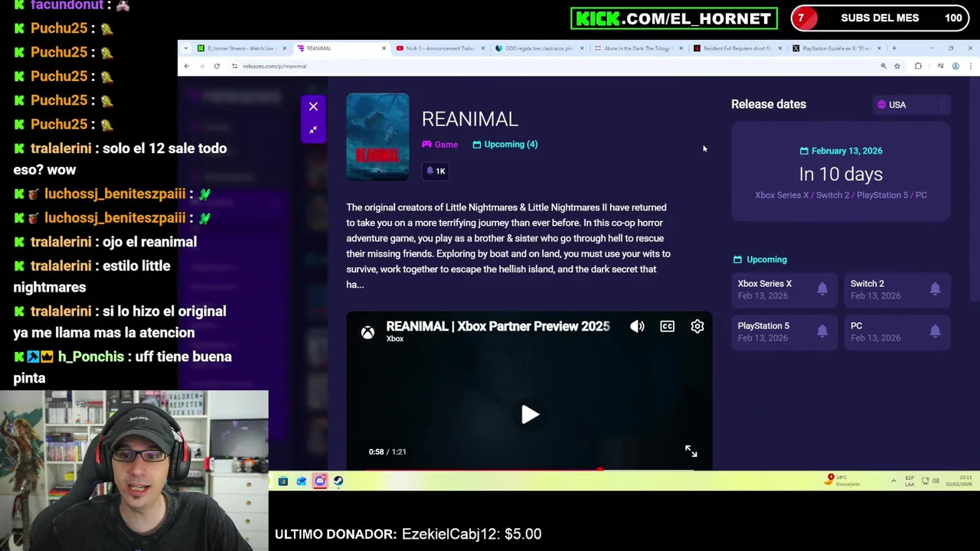Open the Chrome three-dot menu
The image size is (980, 551).
[970, 67]
